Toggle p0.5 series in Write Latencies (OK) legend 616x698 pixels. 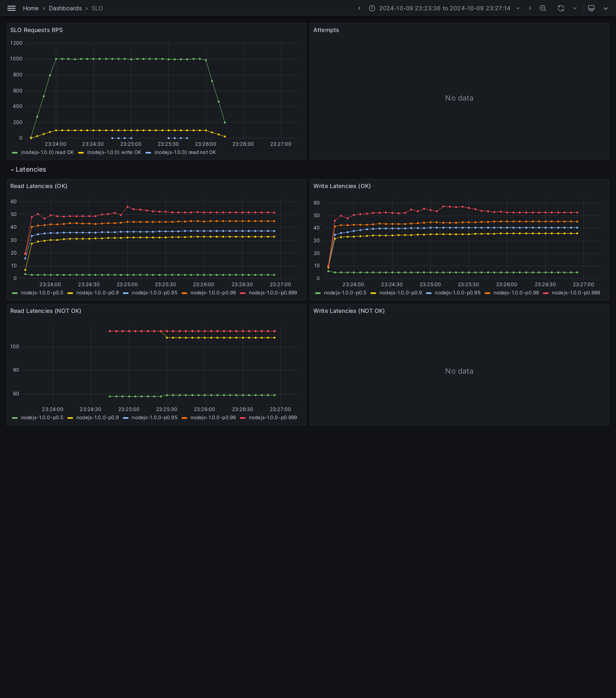[345, 293]
